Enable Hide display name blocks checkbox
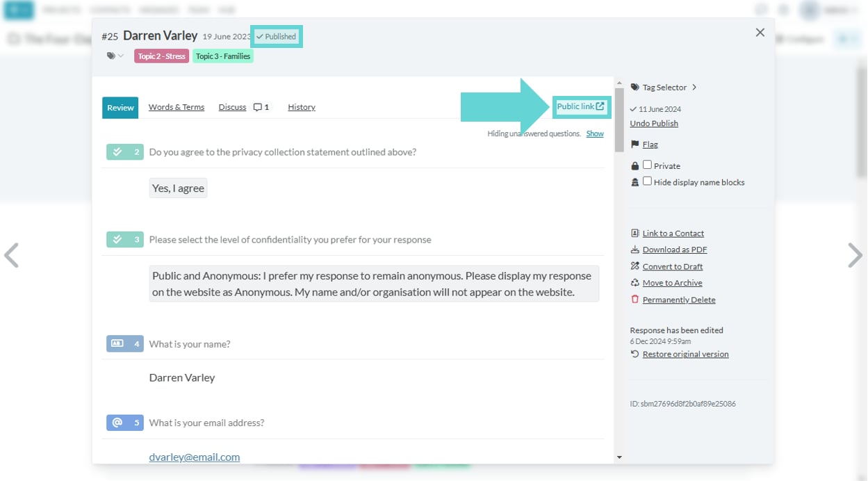The width and height of the screenshot is (868, 481). (647, 181)
